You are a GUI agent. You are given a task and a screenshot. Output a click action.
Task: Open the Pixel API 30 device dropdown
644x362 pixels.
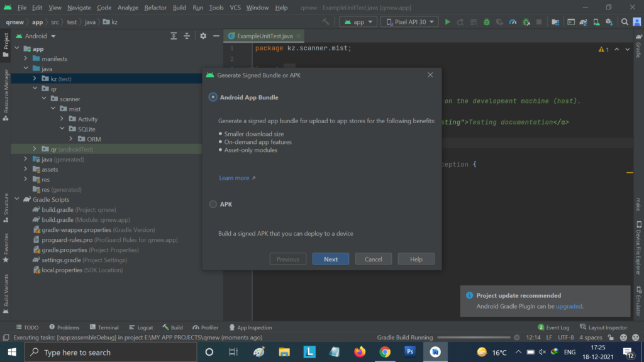409,22
